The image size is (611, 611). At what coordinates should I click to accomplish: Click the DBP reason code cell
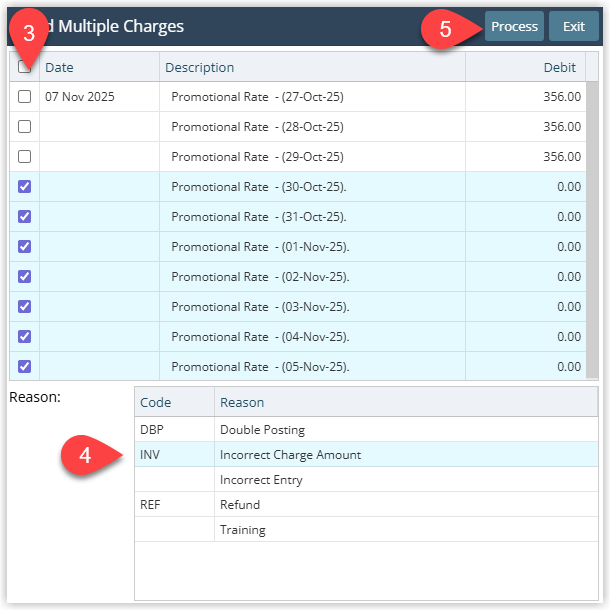pyautogui.click(x=175, y=429)
